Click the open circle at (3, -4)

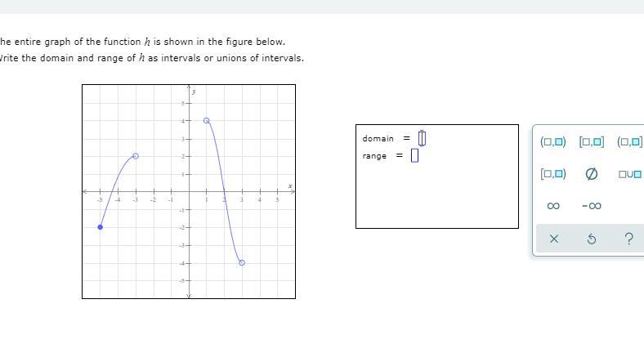coord(242,262)
